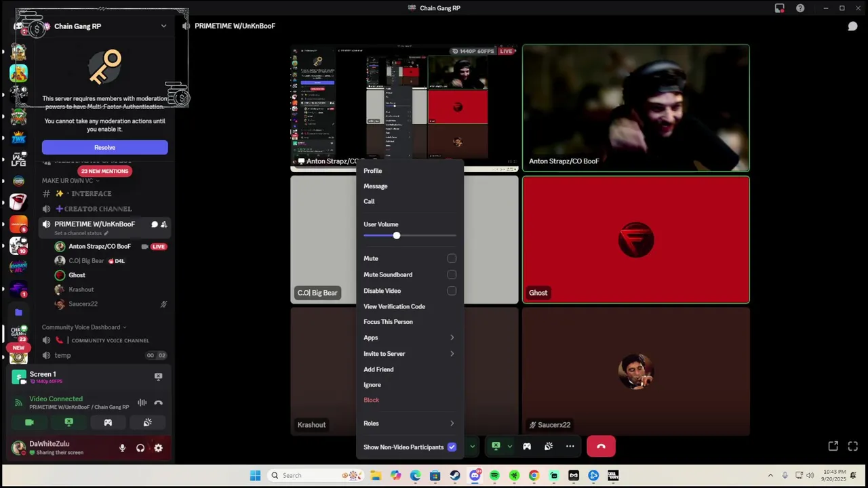Open noise suppression waveform icon
This screenshot has height=488, width=868.
[x=142, y=403]
